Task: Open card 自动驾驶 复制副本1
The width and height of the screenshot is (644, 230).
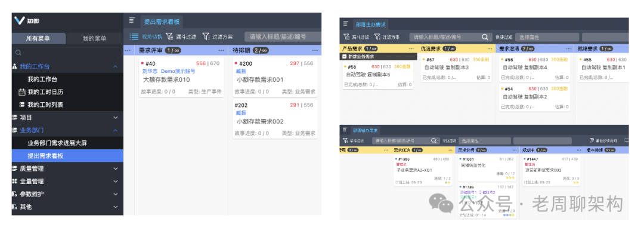Action: (603, 68)
